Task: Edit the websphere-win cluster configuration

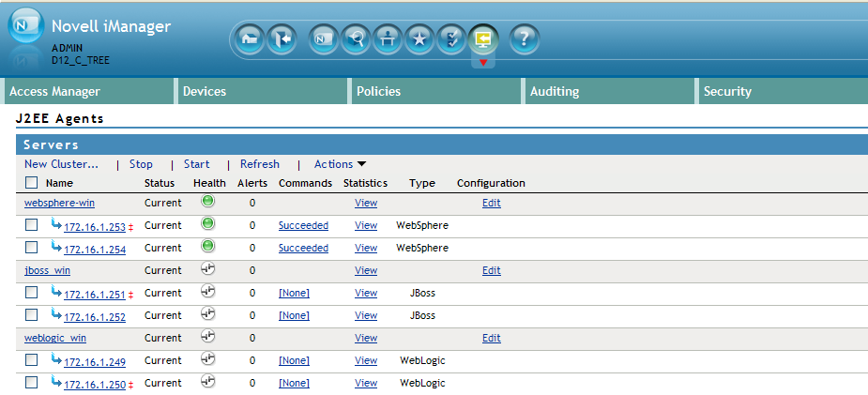Action: tap(491, 203)
